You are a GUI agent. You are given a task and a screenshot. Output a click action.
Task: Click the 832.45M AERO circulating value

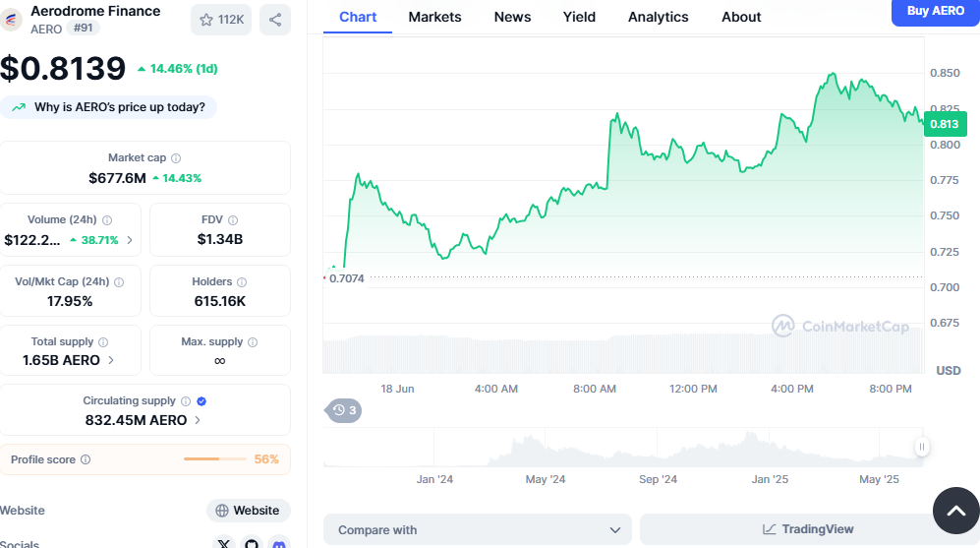pyautogui.click(x=137, y=420)
